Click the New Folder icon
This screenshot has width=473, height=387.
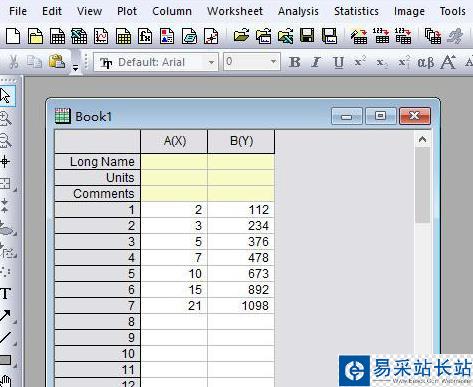pyautogui.click(x=35, y=36)
